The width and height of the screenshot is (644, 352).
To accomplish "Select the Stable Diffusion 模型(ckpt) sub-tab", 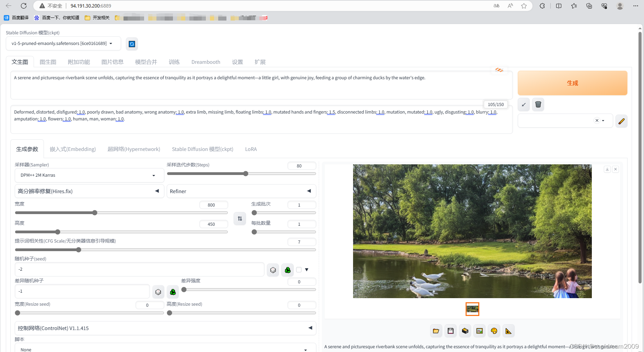I will 202,149.
